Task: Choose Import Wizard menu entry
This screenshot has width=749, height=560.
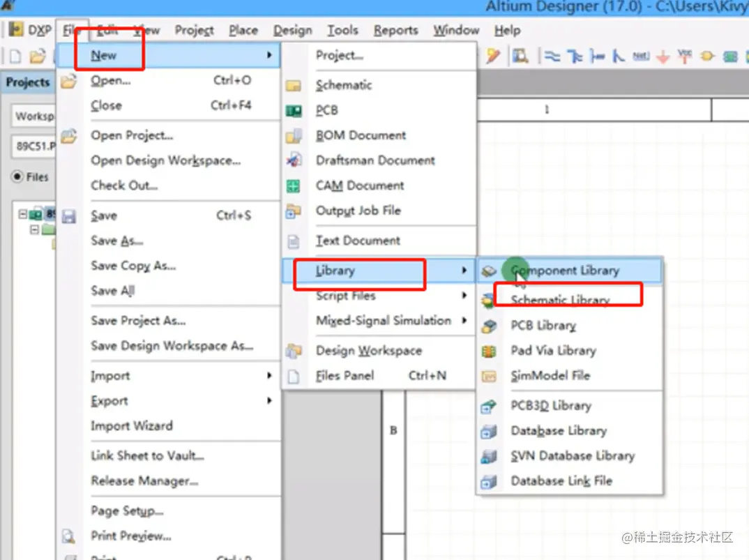Action: [x=168, y=425]
